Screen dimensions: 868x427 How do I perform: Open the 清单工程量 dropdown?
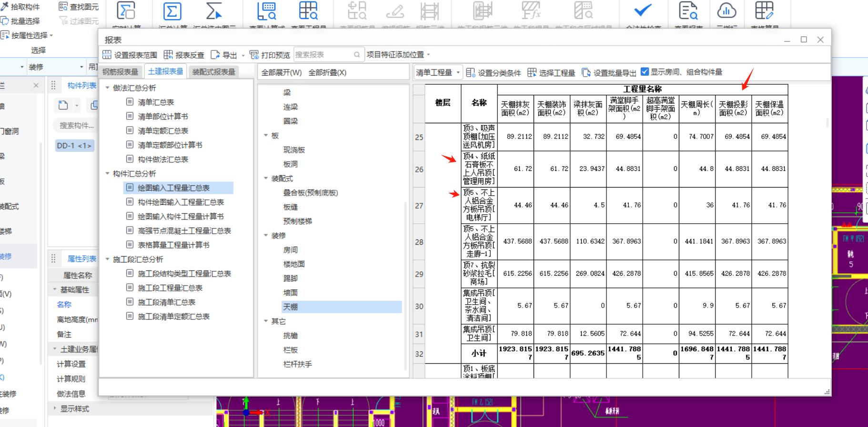(x=438, y=72)
